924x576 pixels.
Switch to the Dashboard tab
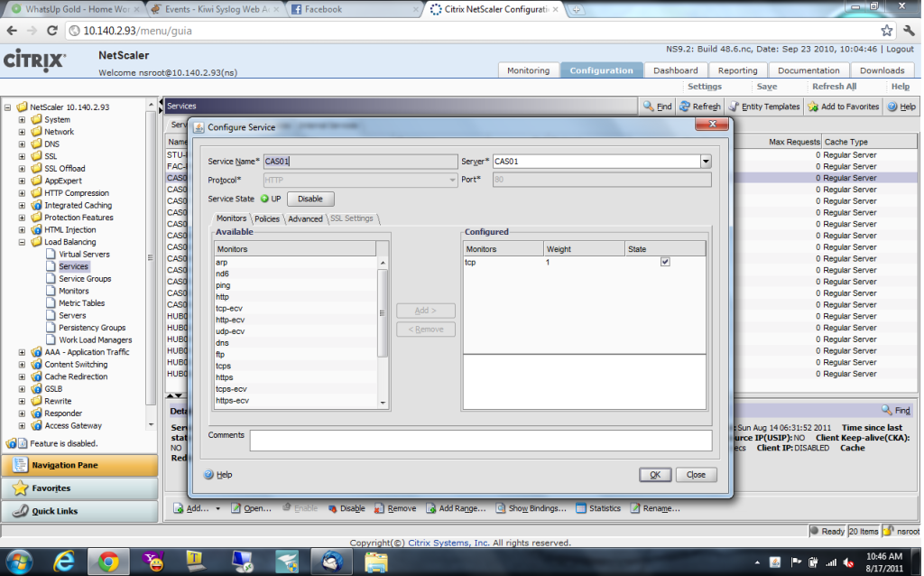point(675,70)
